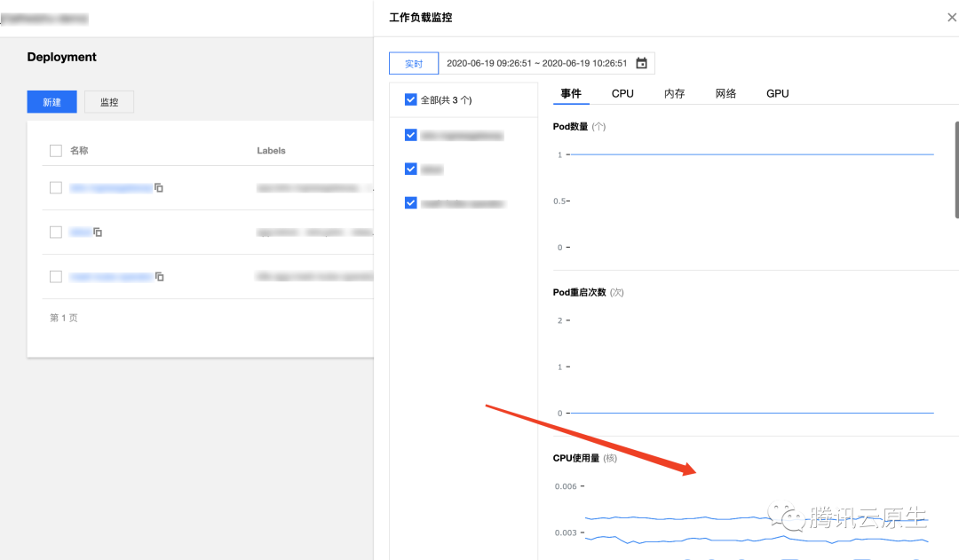
Task: Switch to the 事件 tab
Action: [x=571, y=93]
